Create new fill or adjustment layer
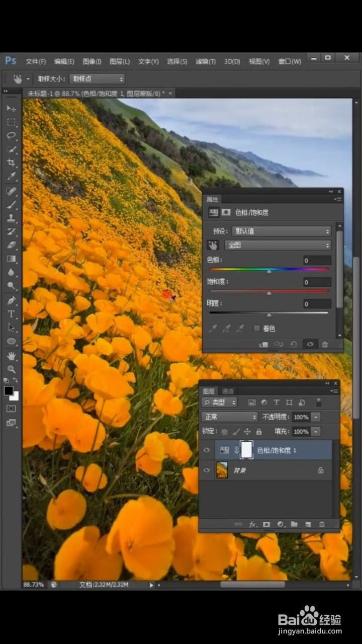The image size is (362, 644). (x=281, y=524)
